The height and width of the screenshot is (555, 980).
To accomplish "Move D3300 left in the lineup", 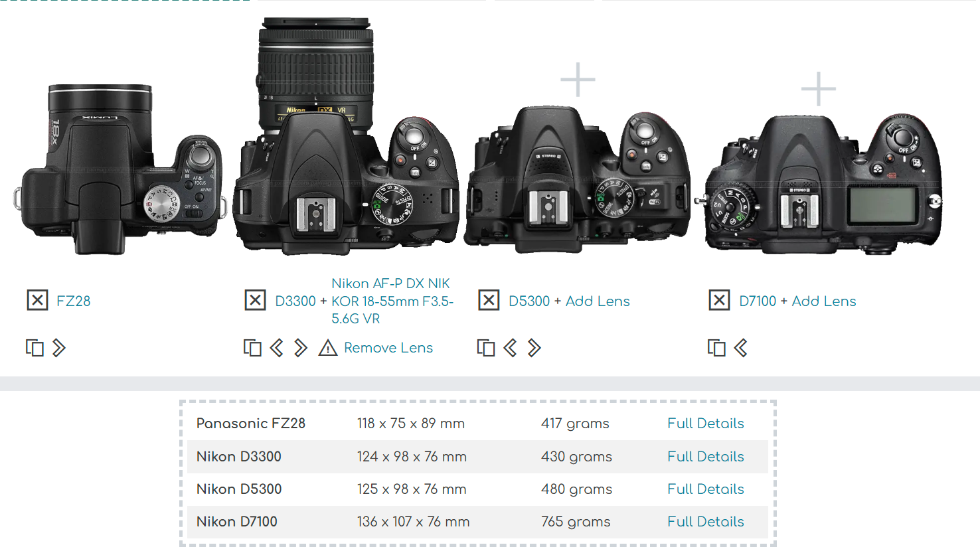I will 277,348.
